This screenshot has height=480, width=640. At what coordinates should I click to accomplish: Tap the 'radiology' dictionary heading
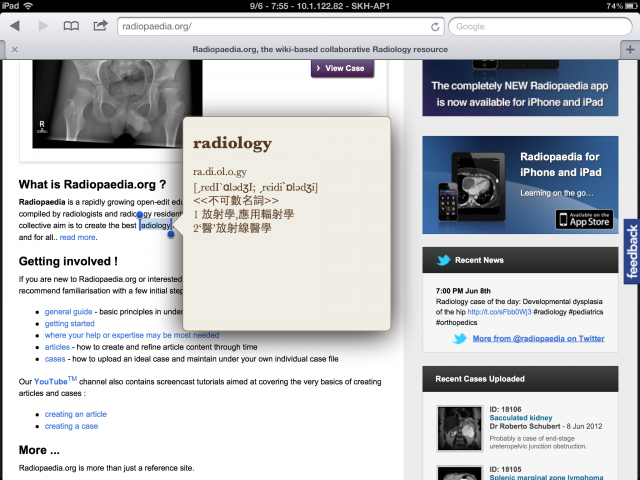pos(232,143)
